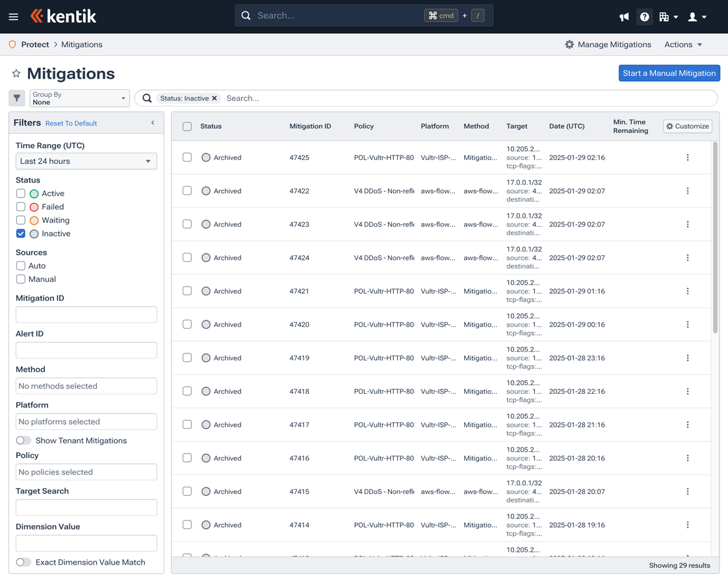Image resolution: width=728 pixels, height=579 pixels.
Task: Check the Failed status filter
Action: [x=20, y=207]
